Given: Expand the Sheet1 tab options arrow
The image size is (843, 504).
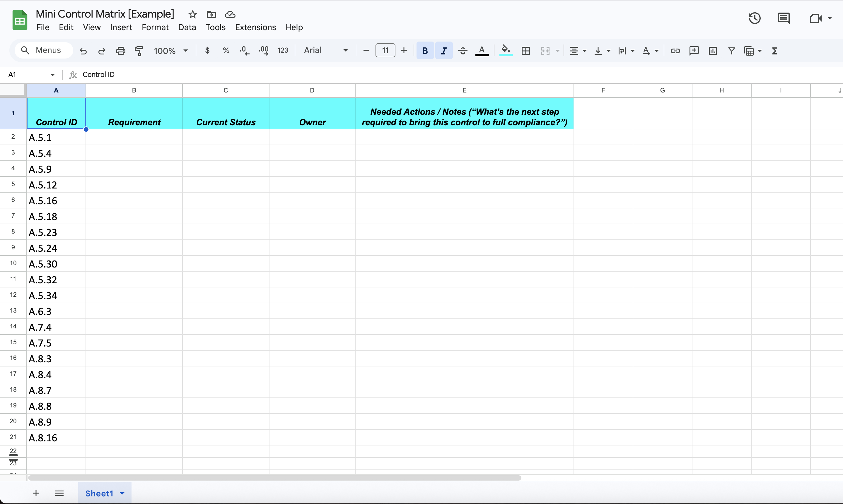Looking at the screenshot, I should click(122, 493).
